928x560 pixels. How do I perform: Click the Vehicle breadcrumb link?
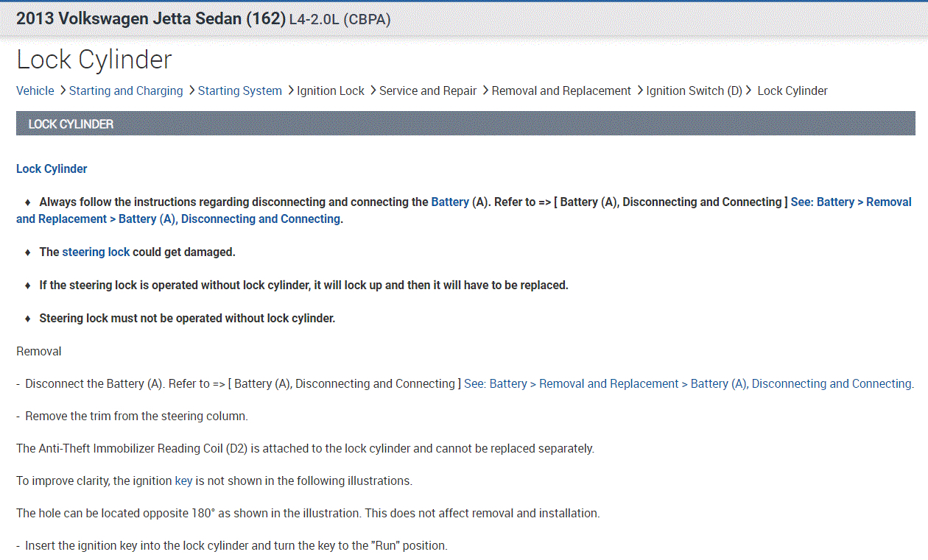point(35,91)
